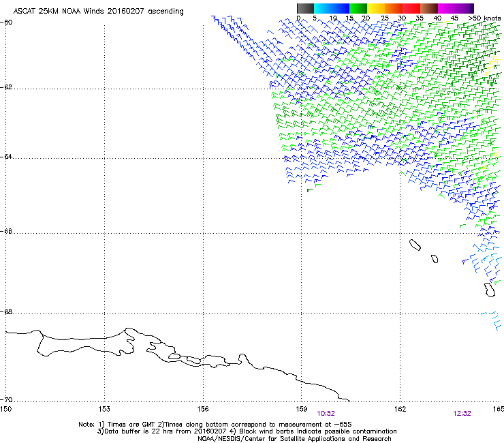
Task: Click the NOAA/NESDIS credit line
Action: coord(294,439)
